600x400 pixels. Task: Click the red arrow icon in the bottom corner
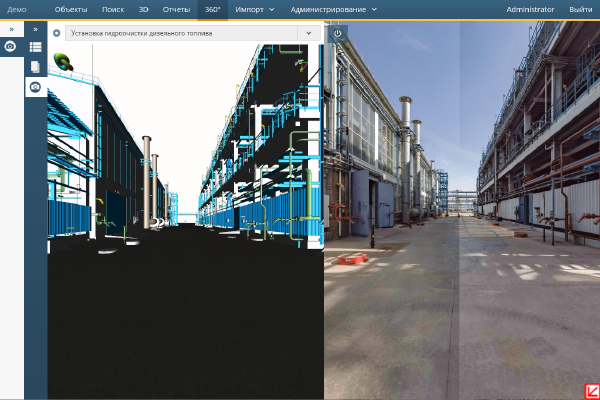pyautogui.click(x=591, y=391)
